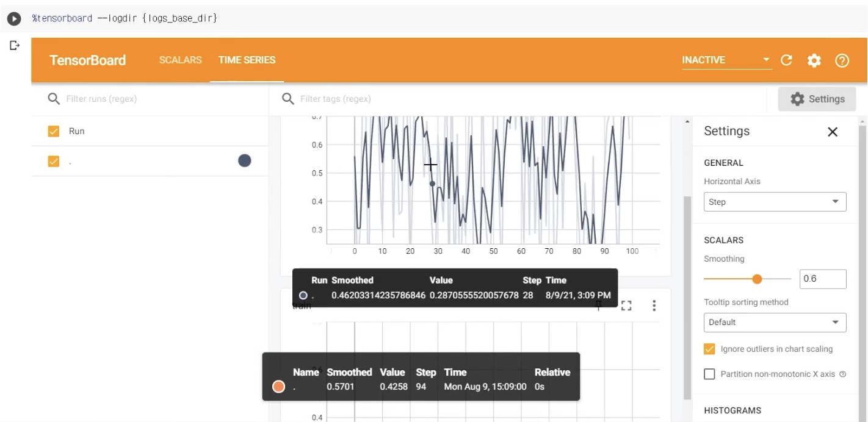Adjust the Smoothing slider handle

(x=757, y=279)
